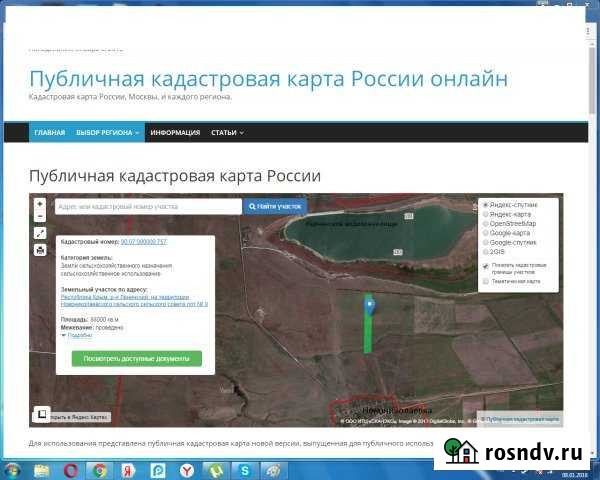The image size is (600, 480).
Task: Open Opera browser from taskbar
Action: pyautogui.click(x=71, y=469)
